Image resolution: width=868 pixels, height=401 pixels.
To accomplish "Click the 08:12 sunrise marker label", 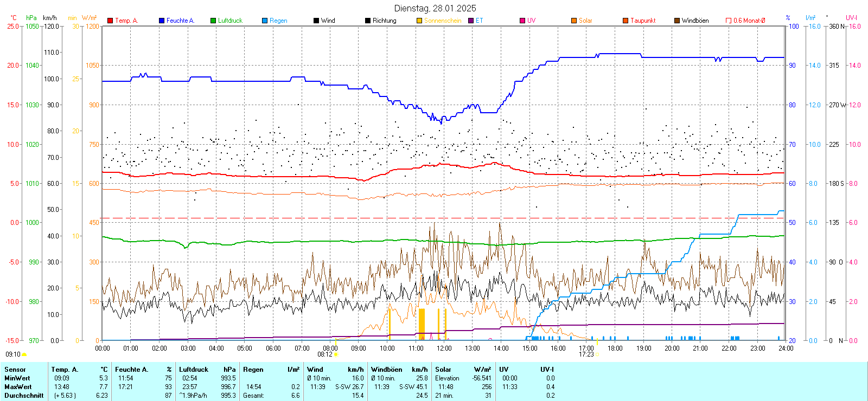I will click(x=324, y=354).
